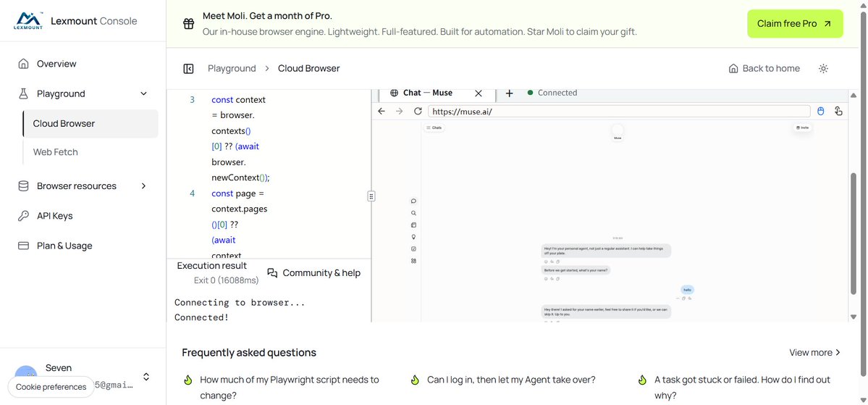
Task: Click the 'Connected!' output line
Action: coord(201,317)
